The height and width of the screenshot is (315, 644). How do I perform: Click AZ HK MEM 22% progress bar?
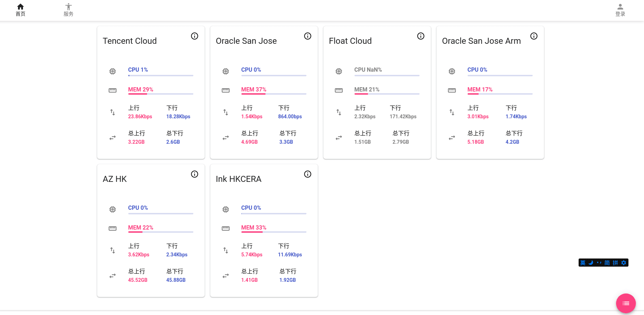point(160,232)
